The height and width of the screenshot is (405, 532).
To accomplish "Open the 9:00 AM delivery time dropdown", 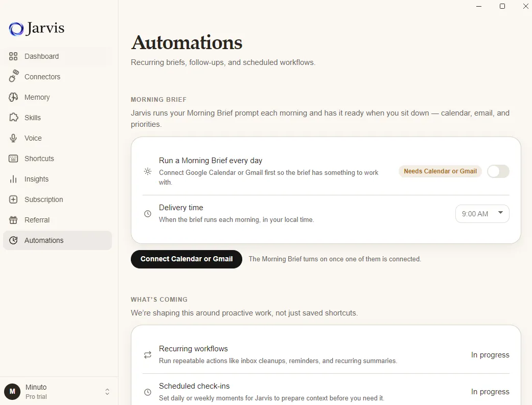I will tap(482, 214).
